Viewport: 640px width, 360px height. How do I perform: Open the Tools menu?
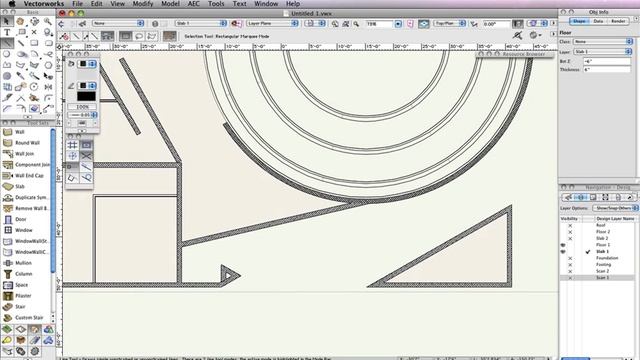(x=216, y=4)
